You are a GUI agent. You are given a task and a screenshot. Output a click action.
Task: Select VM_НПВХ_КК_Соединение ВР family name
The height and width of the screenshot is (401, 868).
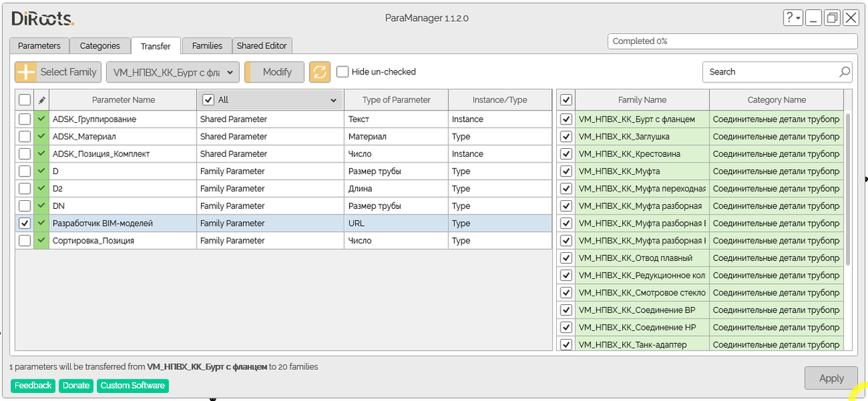click(x=642, y=310)
